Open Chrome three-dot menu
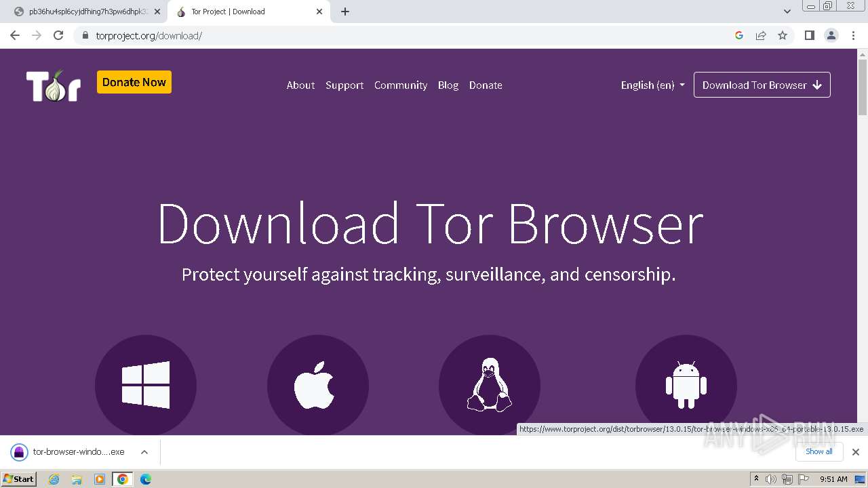Image resolution: width=868 pixels, height=488 pixels. (x=854, y=35)
